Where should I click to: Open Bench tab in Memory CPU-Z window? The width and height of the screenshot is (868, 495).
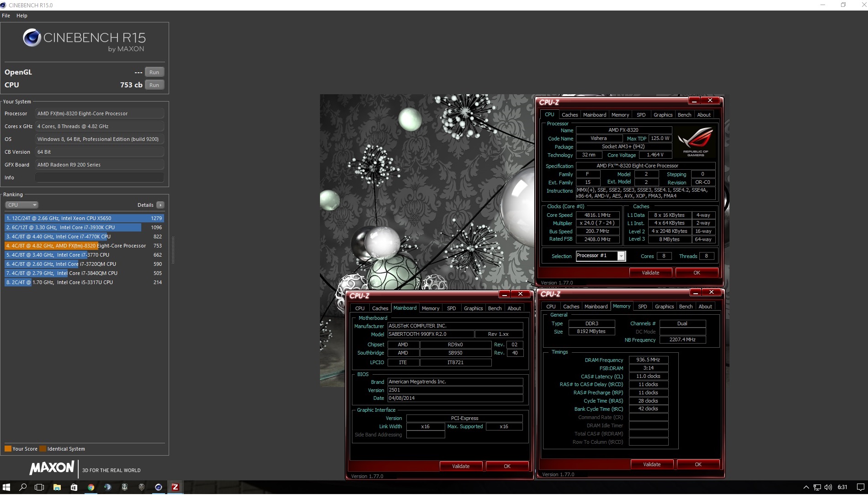coord(686,307)
